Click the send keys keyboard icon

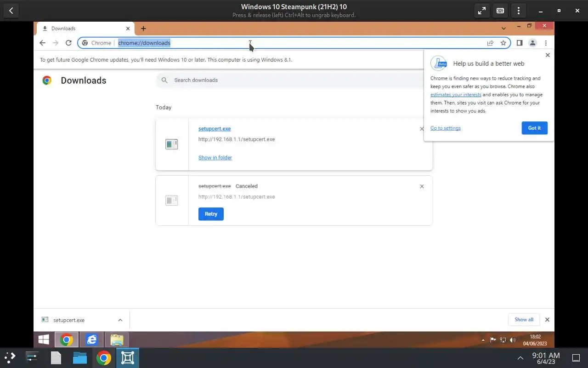pyautogui.click(x=500, y=11)
